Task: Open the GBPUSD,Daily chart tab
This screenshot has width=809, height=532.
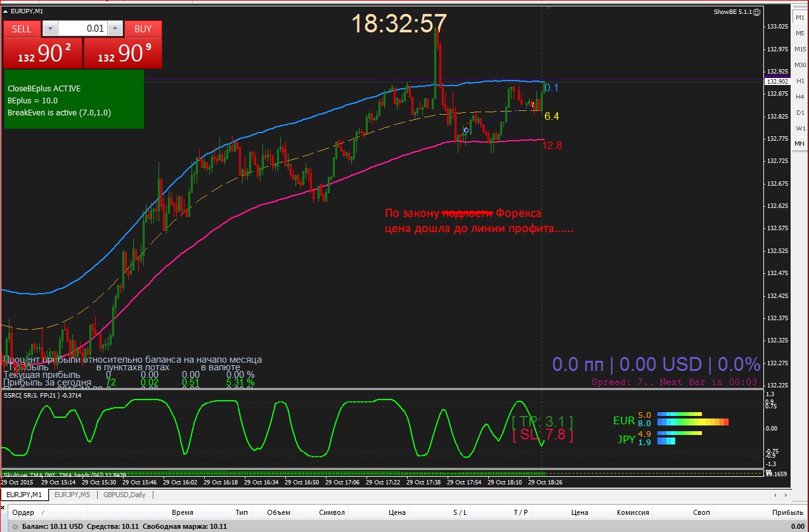Action: coord(124,495)
